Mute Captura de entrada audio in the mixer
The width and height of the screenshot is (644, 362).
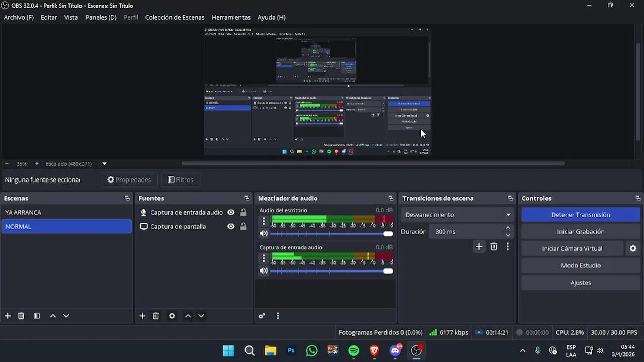(x=264, y=270)
